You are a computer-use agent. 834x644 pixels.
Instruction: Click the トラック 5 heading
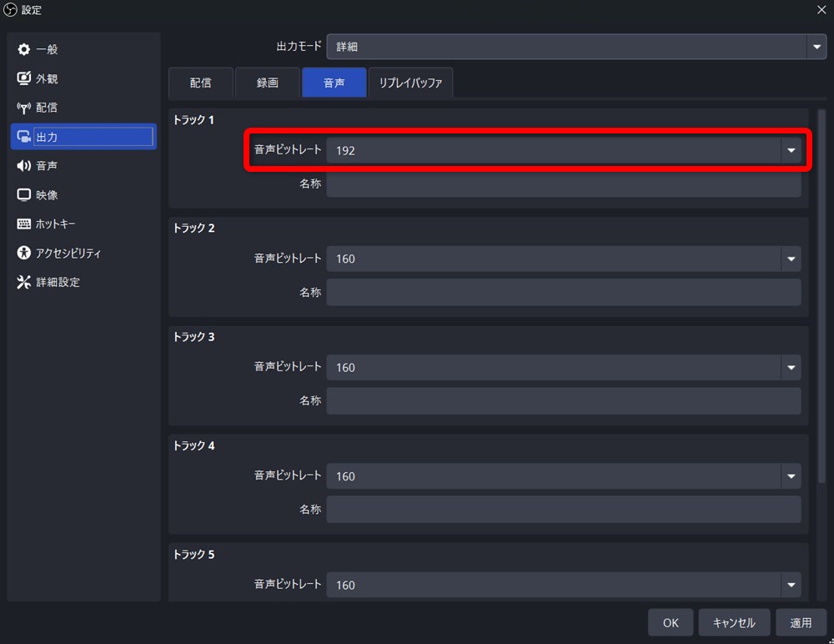click(x=193, y=555)
